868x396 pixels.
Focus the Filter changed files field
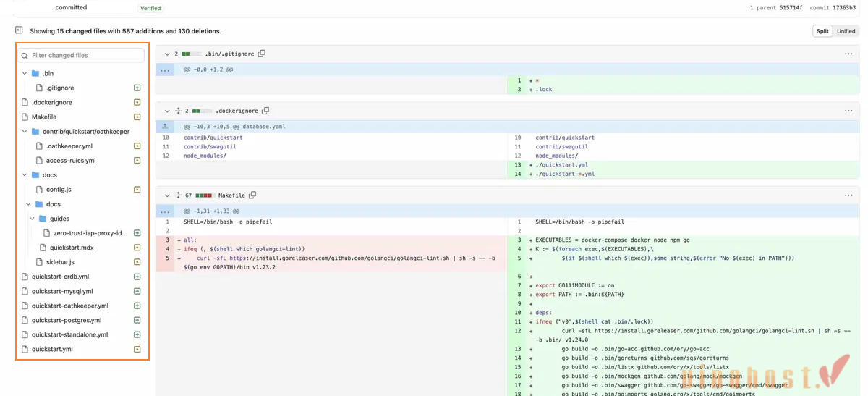click(81, 55)
